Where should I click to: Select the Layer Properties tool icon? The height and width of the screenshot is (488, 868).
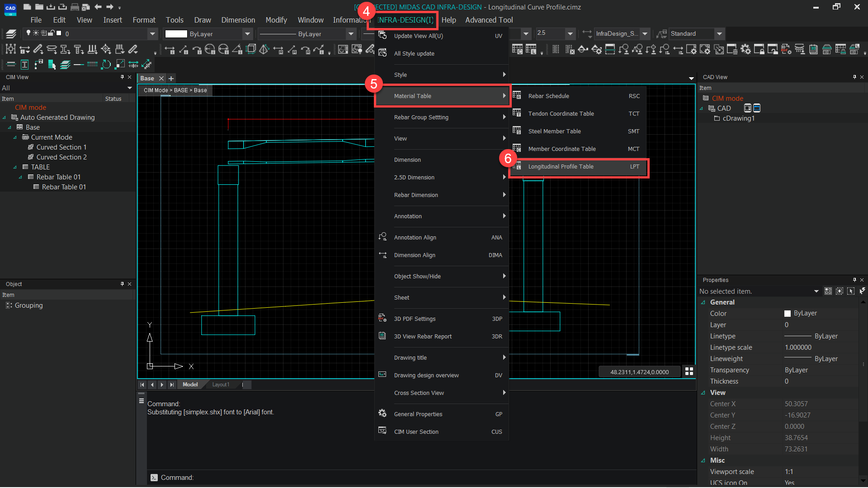point(11,33)
